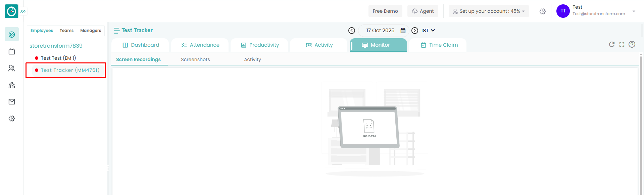Image resolution: width=644 pixels, height=195 pixels.
Task: Open the user profile dropdown arrow
Action: (x=634, y=11)
